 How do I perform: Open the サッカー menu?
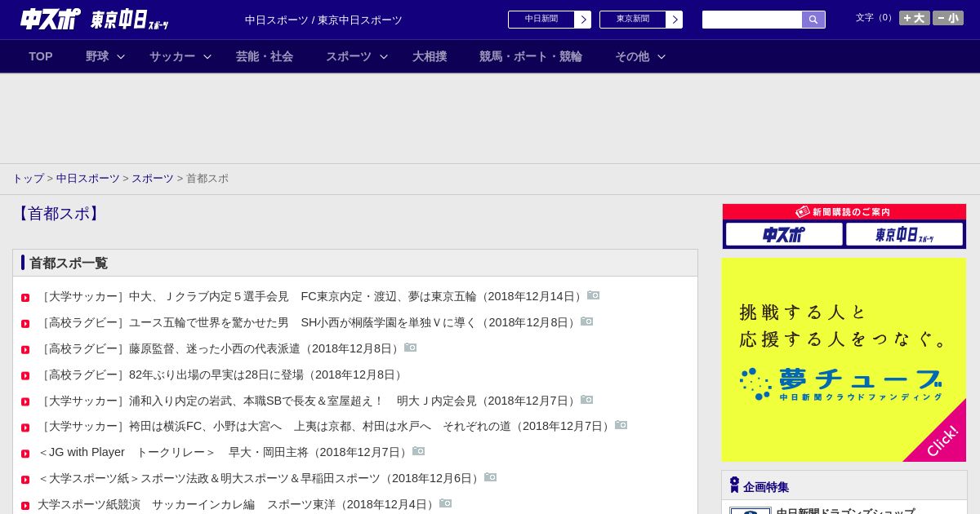coord(172,56)
